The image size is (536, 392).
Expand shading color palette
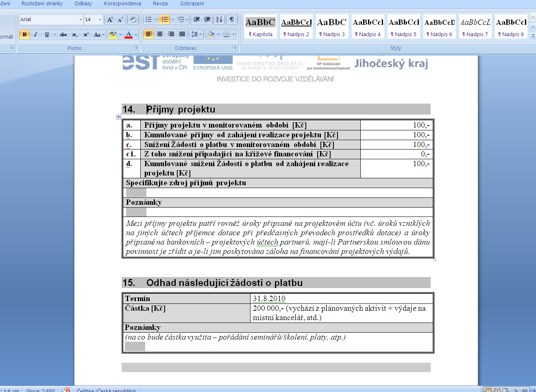[x=218, y=35]
